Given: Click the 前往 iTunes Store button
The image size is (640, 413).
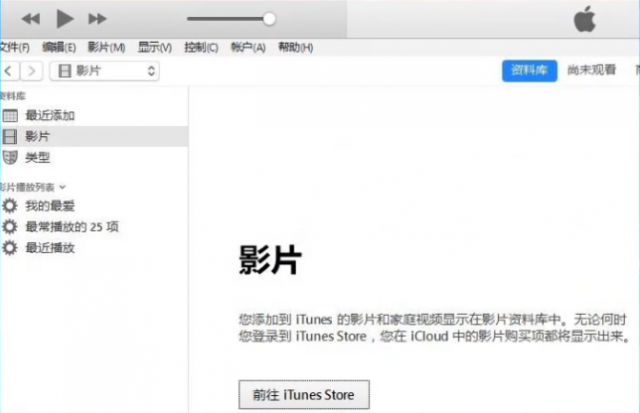Looking at the screenshot, I should [304, 395].
